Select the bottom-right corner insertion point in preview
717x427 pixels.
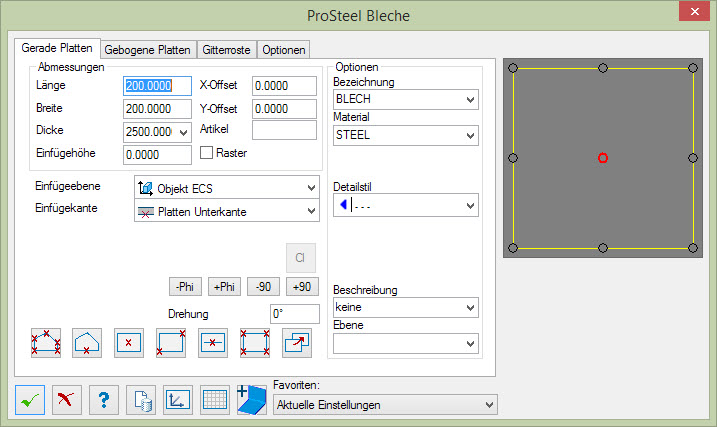click(693, 248)
